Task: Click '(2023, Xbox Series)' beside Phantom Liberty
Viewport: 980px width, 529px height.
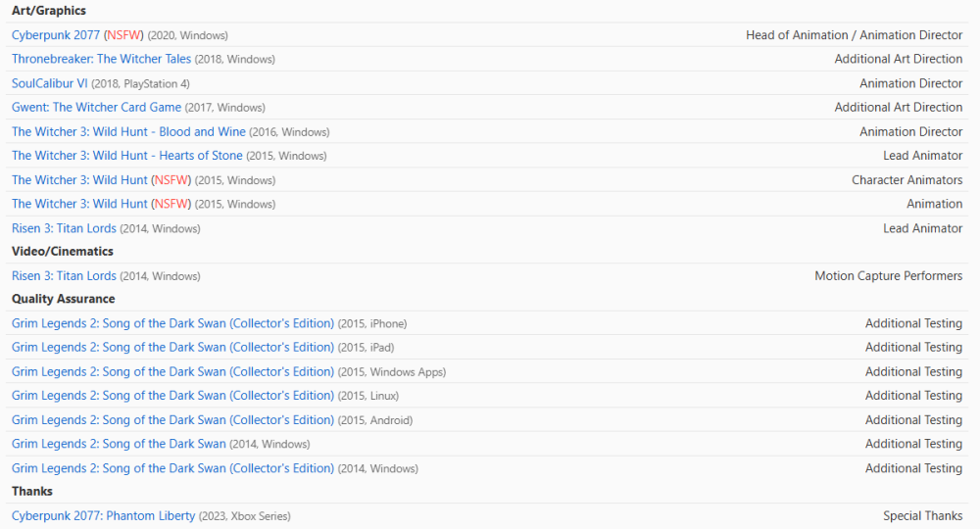Action: (244, 516)
